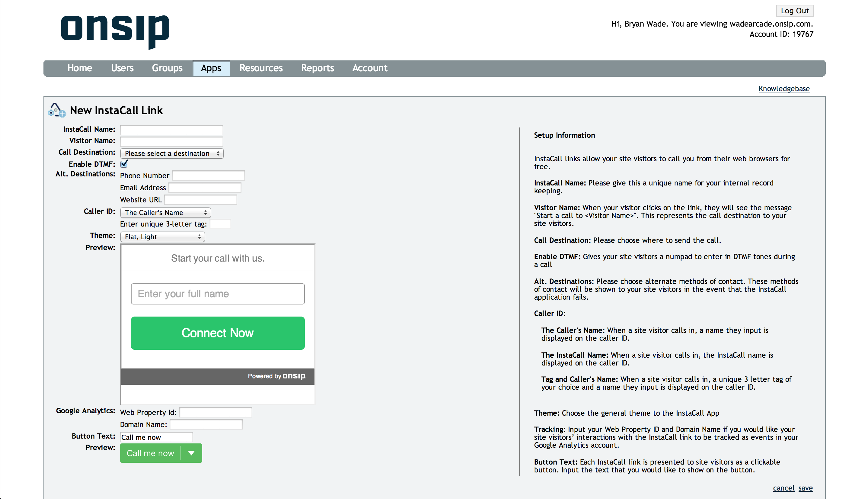Screen dimensions: 868x499
Task: Click the 'Account ID: 19767' text
Action: [781, 34]
